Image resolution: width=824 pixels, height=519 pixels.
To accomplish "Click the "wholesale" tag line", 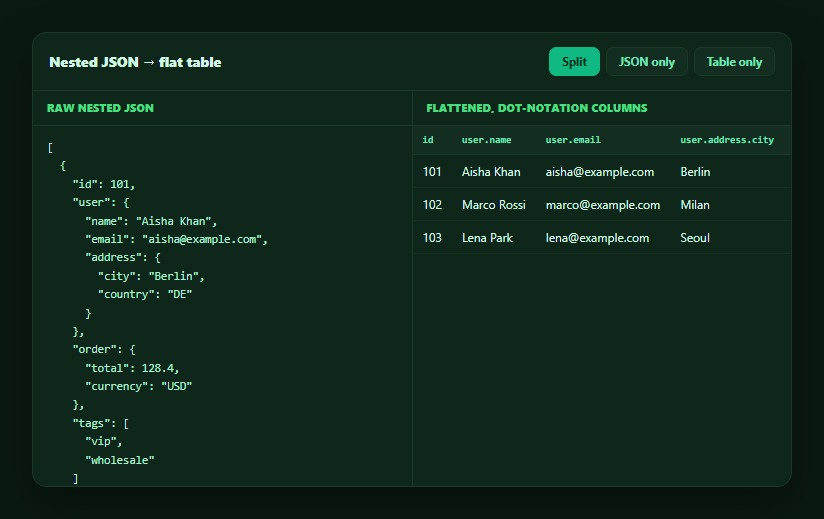I will (120, 460).
